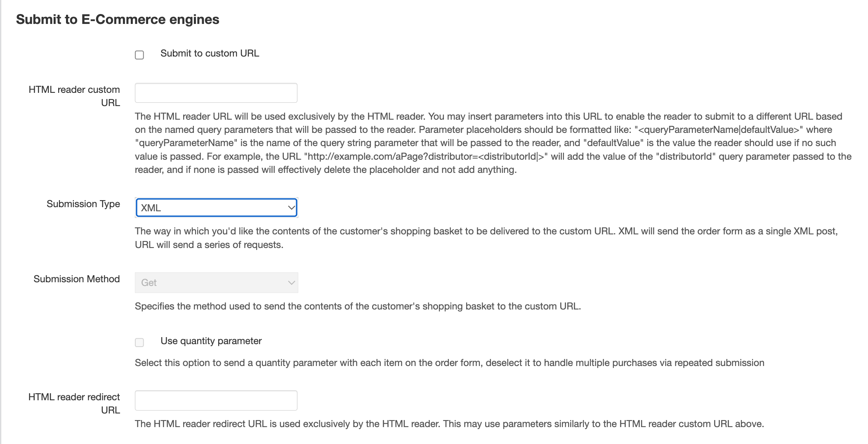Image resolution: width=868 pixels, height=444 pixels.
Task: Check the Submit to custom URL checkbox
Action: (139, 55)
